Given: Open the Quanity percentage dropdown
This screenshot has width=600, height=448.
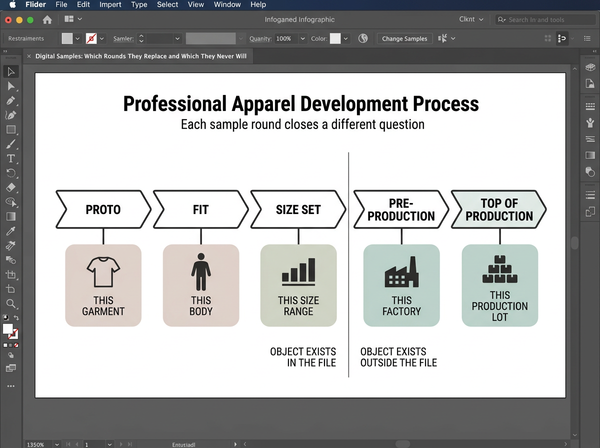Looking at the screenshot, I should [303, 39].
